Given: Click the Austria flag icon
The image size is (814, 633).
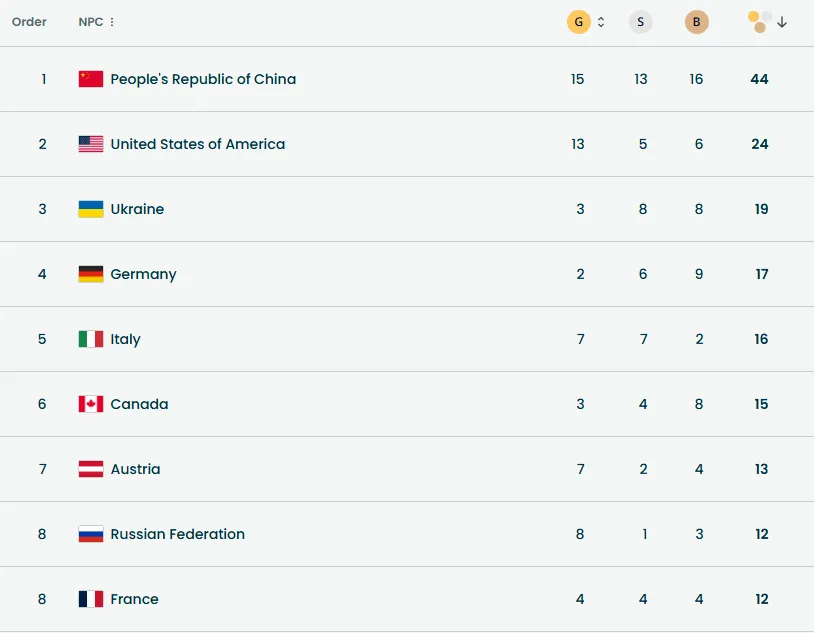Looking at the screenshot, I should 91,469.
